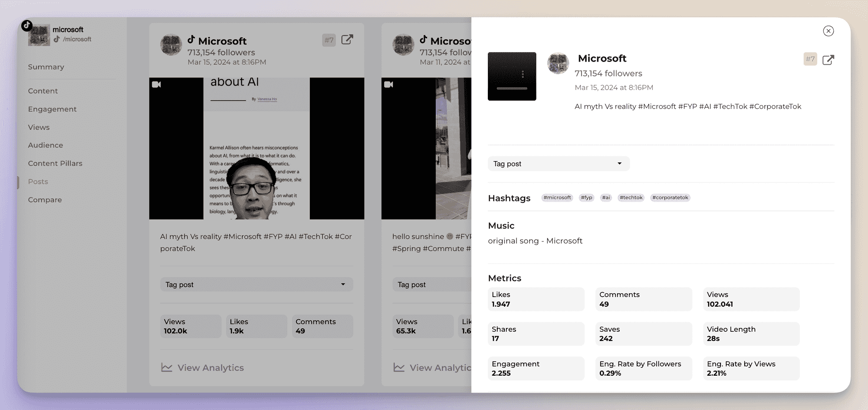Screen dimensions: 868x410
Task: Select the #ai hashtag chip
Action: (x=606, y=198)
